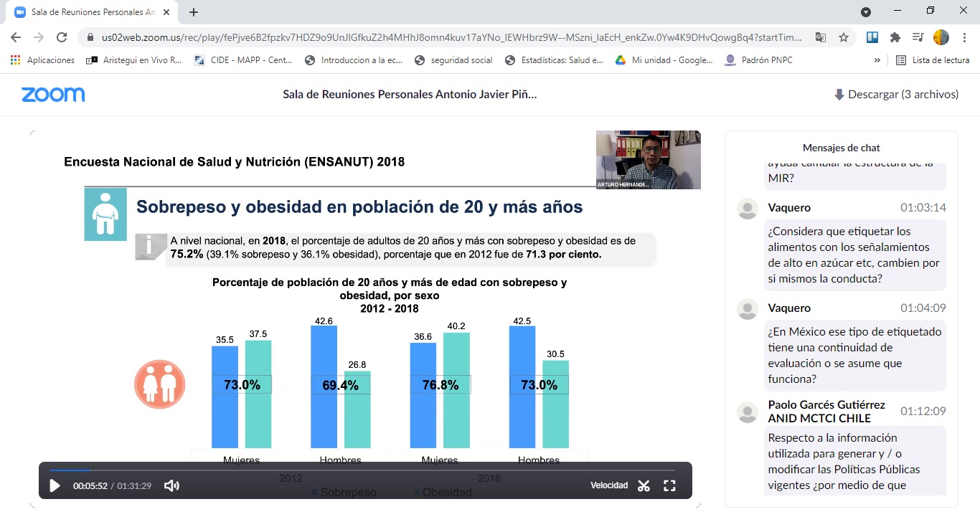
Task: View site security lock information
Action: coord(90,37)
